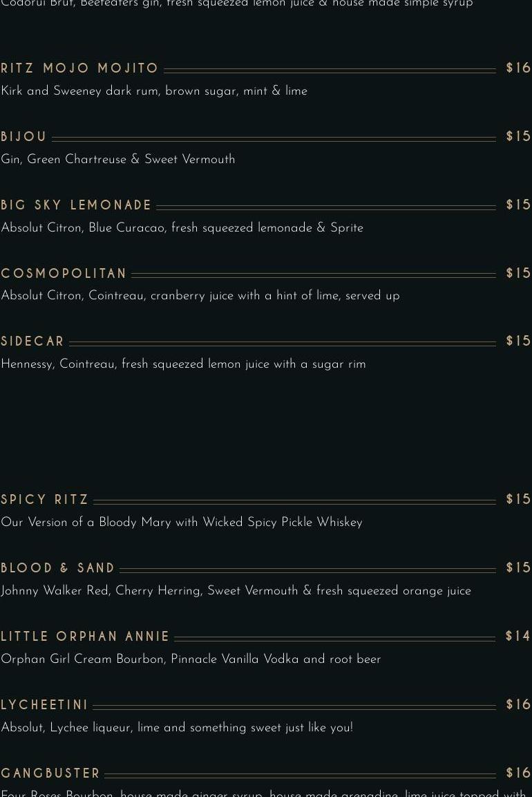Click the $15 price next to Sidecar

(x=518, y=341)
